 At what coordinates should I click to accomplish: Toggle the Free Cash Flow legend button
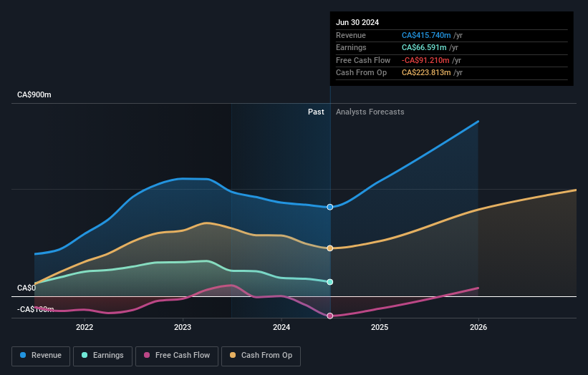177,356
